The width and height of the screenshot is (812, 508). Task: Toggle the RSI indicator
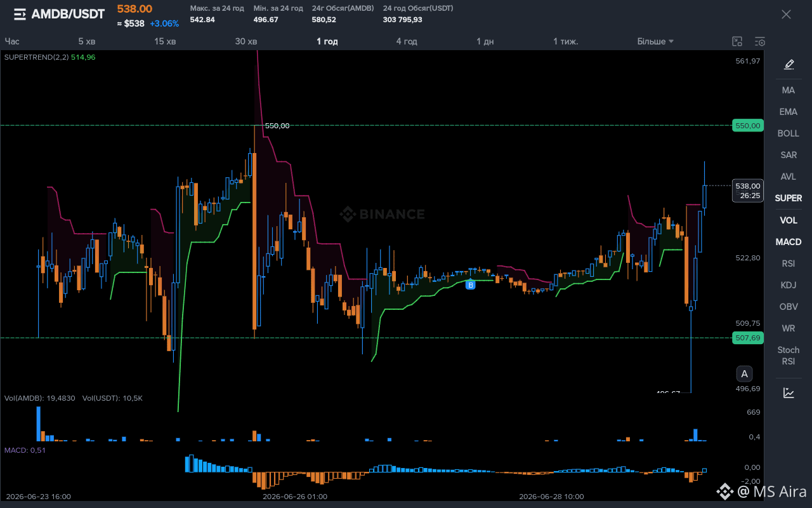[789, 264]
